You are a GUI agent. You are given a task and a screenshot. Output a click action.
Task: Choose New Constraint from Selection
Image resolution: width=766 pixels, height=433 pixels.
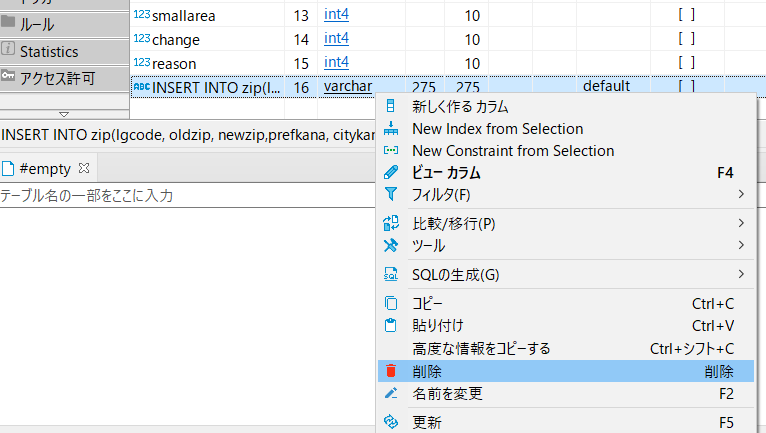pyautogui.click(x=566, y=151)
